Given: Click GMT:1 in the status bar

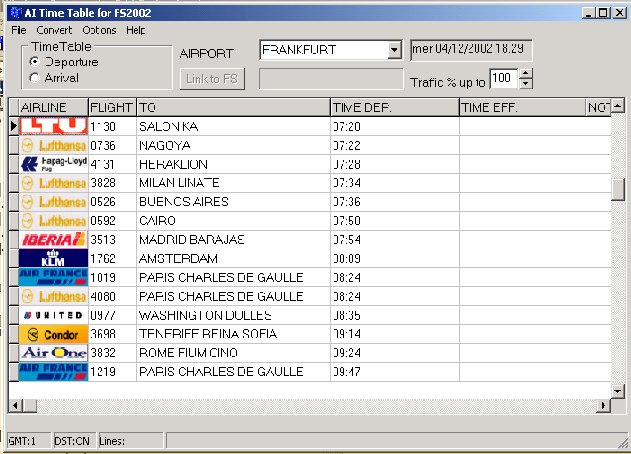Looking at the screenshot, I should point(29,441).
